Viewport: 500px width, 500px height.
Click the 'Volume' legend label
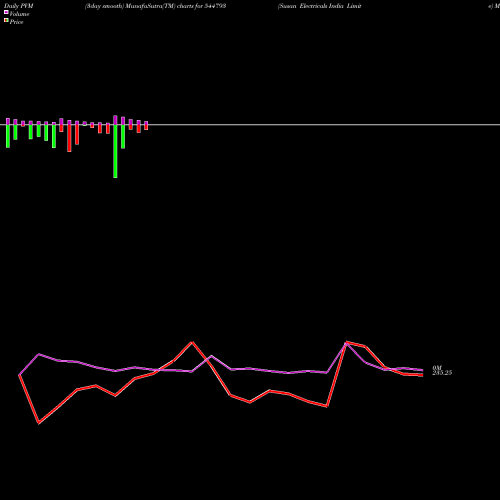[x=19, y=14]
